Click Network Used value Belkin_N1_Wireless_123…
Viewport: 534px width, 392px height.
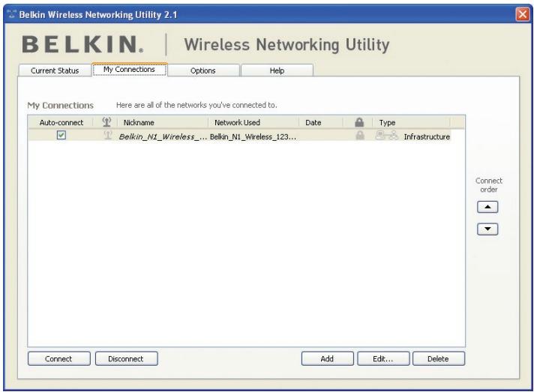pyautogui.click(x=253, y=136)
